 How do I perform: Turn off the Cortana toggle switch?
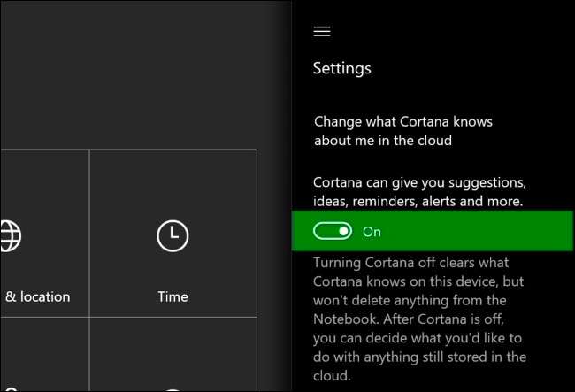coord(332,232)
